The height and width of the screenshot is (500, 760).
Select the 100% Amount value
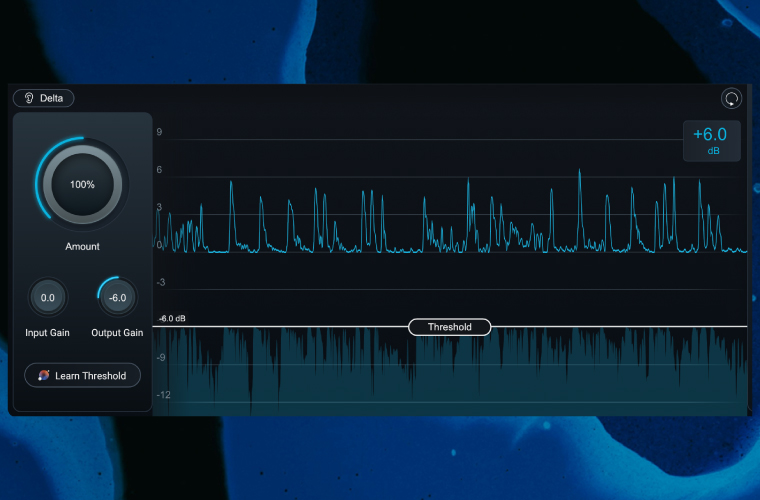pos(82,185)
